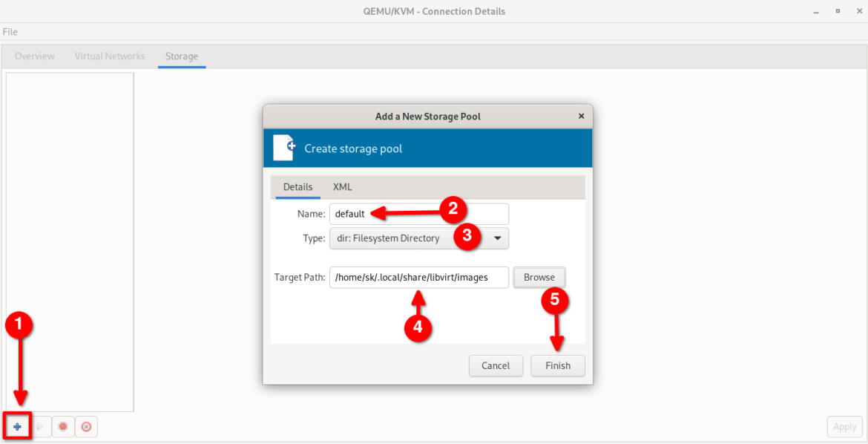Open the File menu

coord(10,32)
